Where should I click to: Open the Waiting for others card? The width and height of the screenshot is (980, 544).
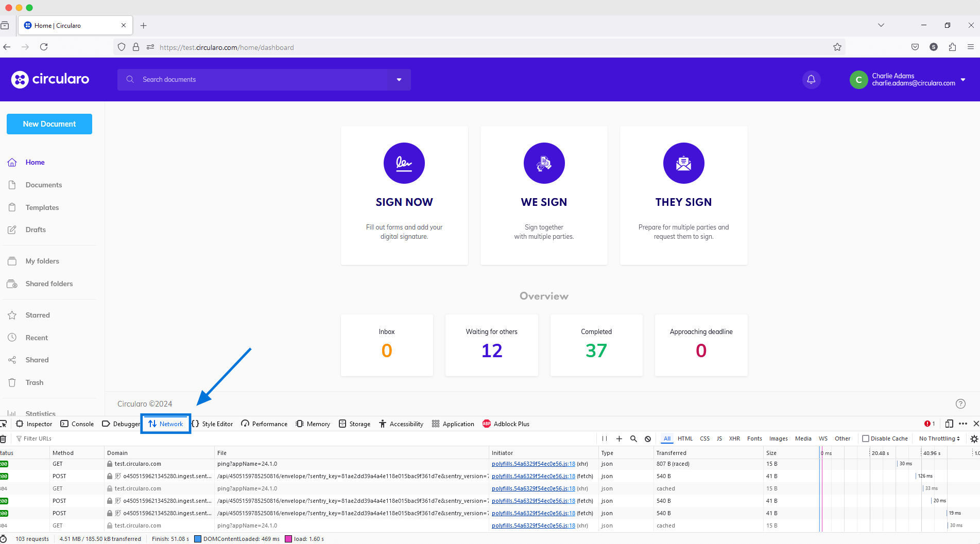(x=491, y=345)
